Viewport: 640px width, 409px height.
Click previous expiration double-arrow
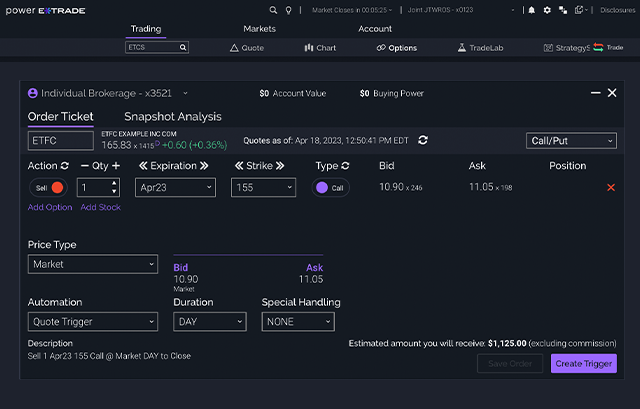144,165
